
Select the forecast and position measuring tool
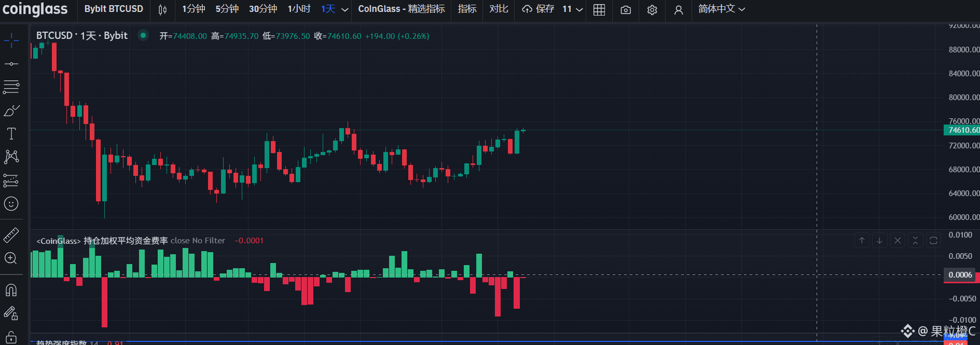pyautogui.click(x=11, y=180)
